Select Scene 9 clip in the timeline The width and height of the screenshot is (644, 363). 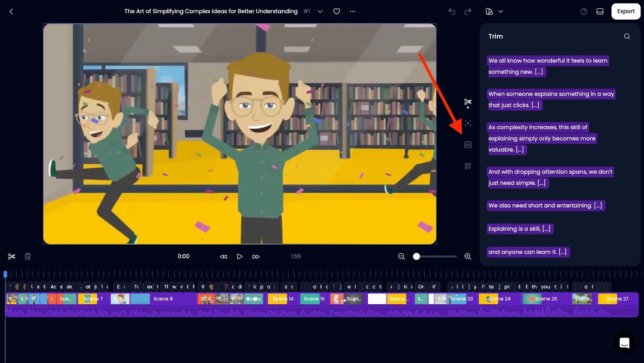click(x=163, y=299)
